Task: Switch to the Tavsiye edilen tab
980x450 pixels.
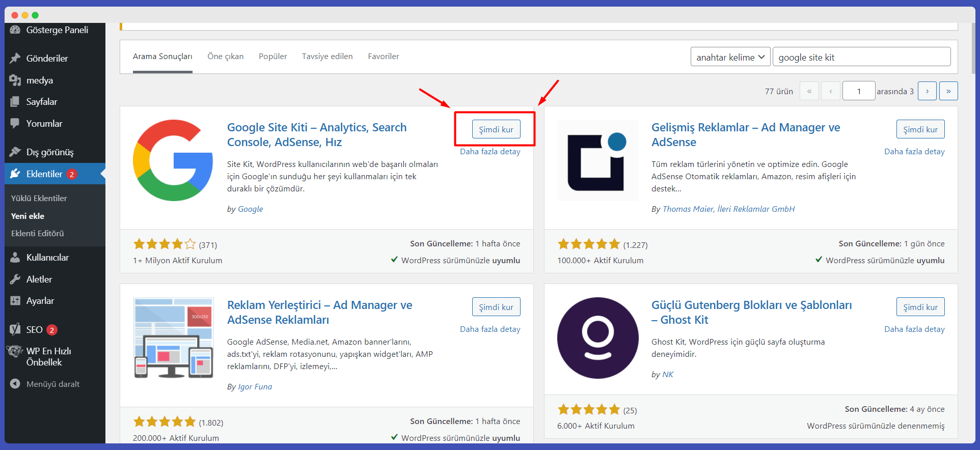Action: (327, 57)
